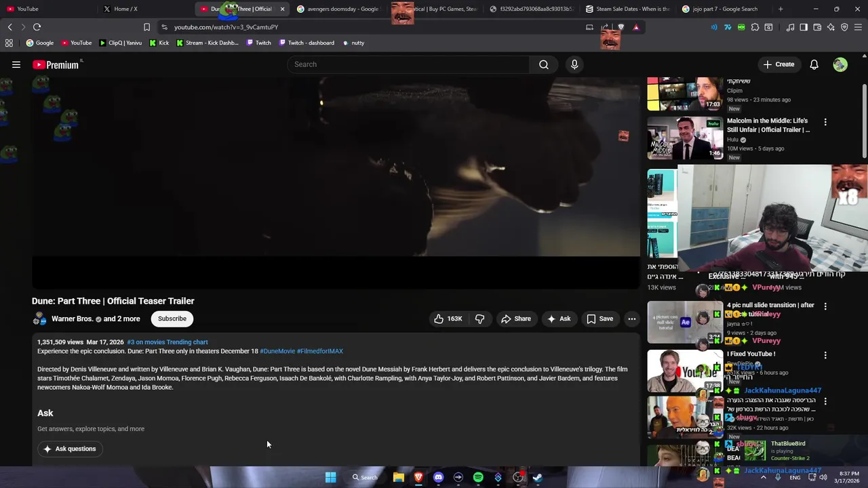Open the account avatar menu
Viewport: 868px width, 488px height.
tap(840, 64)
